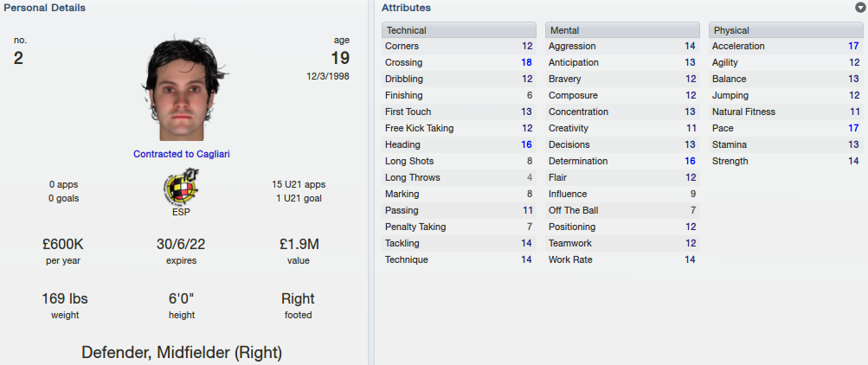Click the Spain national team badge

pos(182,188)
